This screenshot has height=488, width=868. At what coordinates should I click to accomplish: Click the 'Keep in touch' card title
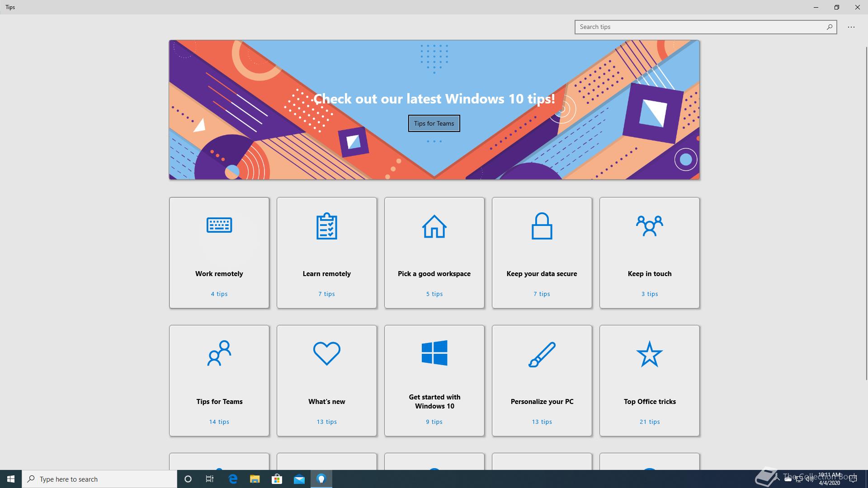click(x=649, y=274)
